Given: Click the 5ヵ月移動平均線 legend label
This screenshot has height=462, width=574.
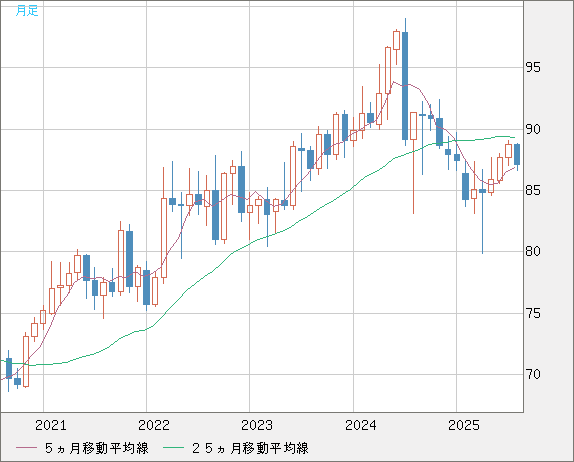Looking at the screenshot, I should (97, 448).
